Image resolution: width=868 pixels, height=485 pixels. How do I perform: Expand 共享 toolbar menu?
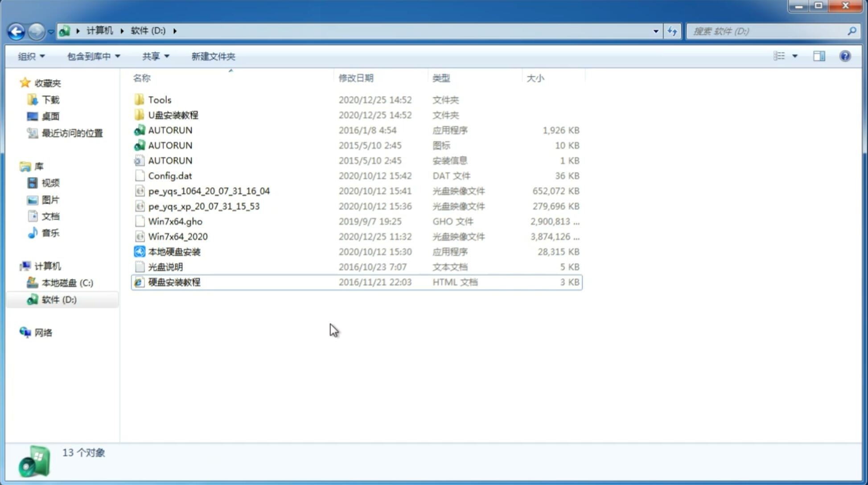click(x=154, y=56)
